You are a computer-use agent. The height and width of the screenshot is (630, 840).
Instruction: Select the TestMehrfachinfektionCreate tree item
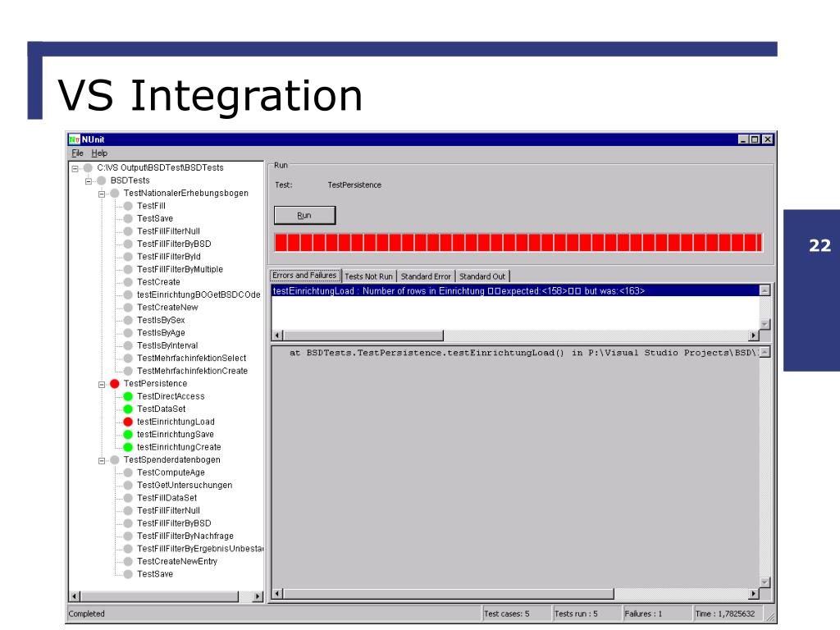coord(192,371)
